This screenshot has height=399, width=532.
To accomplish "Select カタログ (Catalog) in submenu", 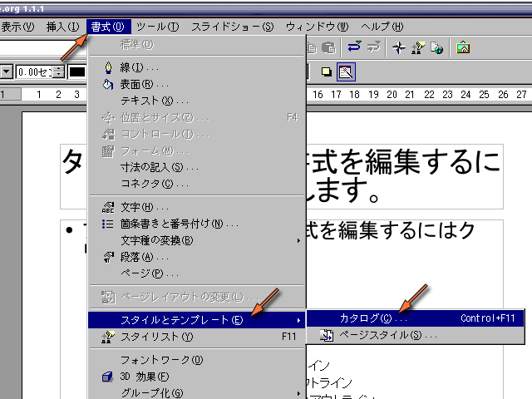I will click(x=416, y=318).
